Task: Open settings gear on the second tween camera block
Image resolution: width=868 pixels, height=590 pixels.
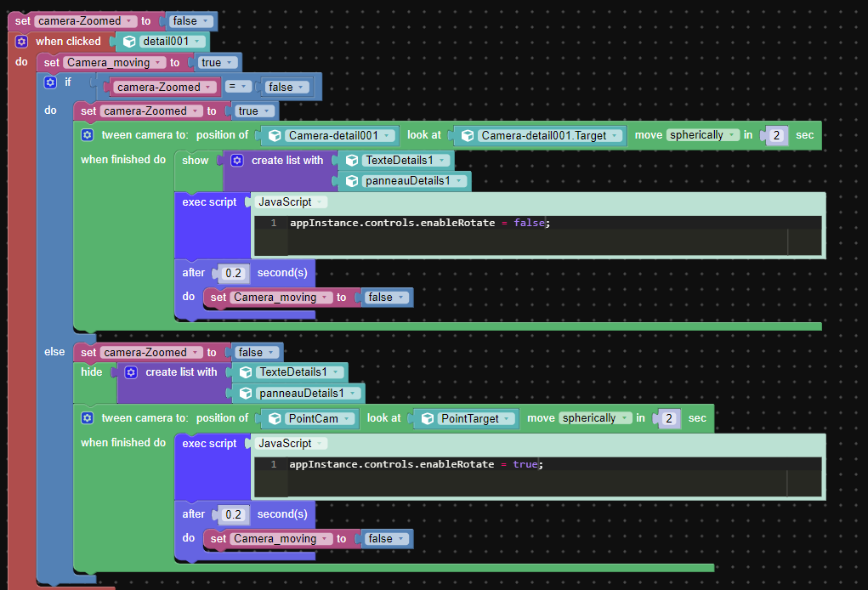Action: point(88,418)
